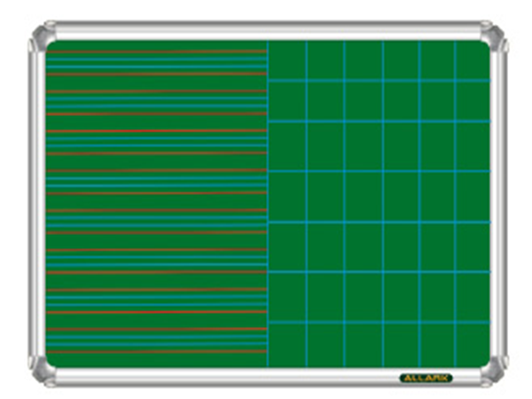
Task: Select the top-left cell of the grid
Action: pos(287,60)
